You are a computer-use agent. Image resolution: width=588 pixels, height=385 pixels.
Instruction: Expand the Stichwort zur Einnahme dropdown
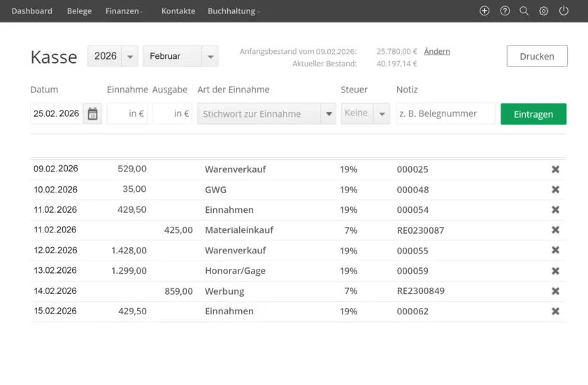(329, 114)
